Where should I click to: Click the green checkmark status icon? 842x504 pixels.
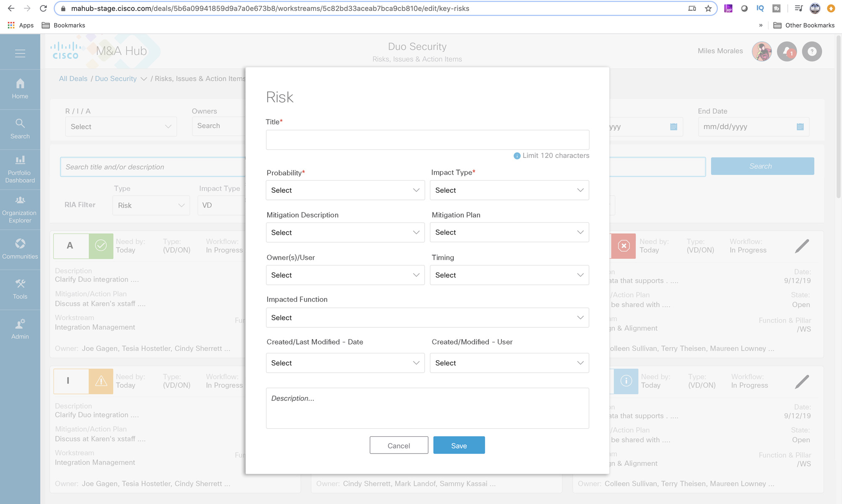(101, 246)
